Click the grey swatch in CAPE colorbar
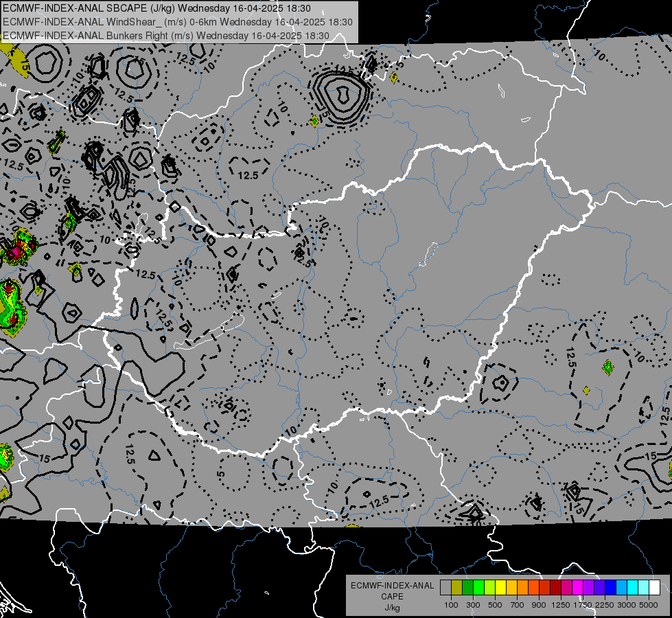 [445, 588]
